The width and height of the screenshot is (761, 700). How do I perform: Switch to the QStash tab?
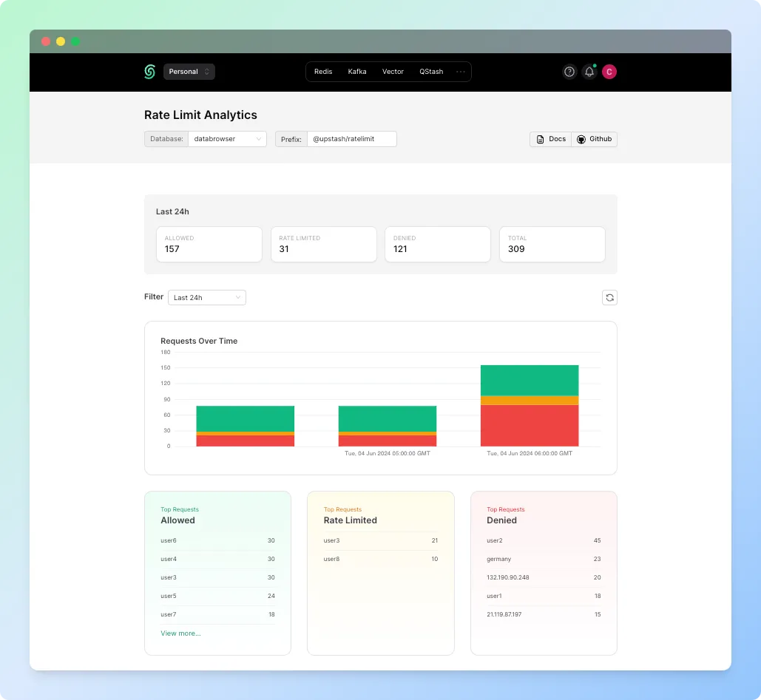(431, 72)
